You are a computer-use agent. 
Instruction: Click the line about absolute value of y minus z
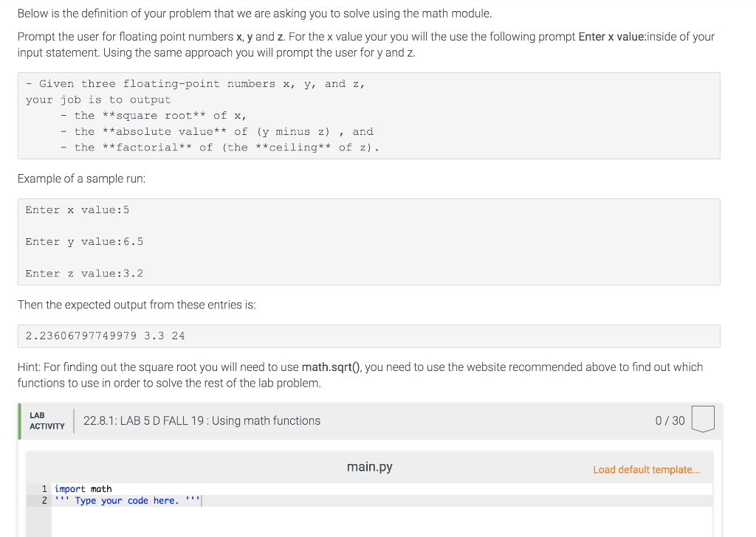pos(217,131)
